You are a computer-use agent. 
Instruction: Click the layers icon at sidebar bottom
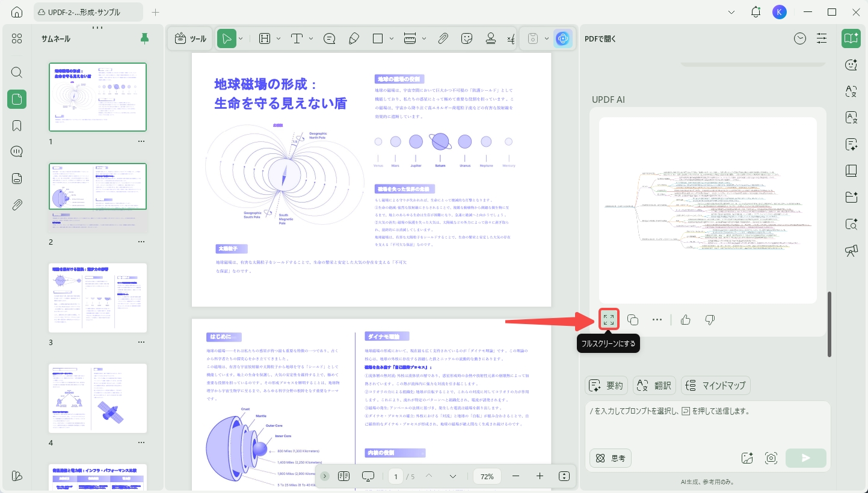coord(17,476)
